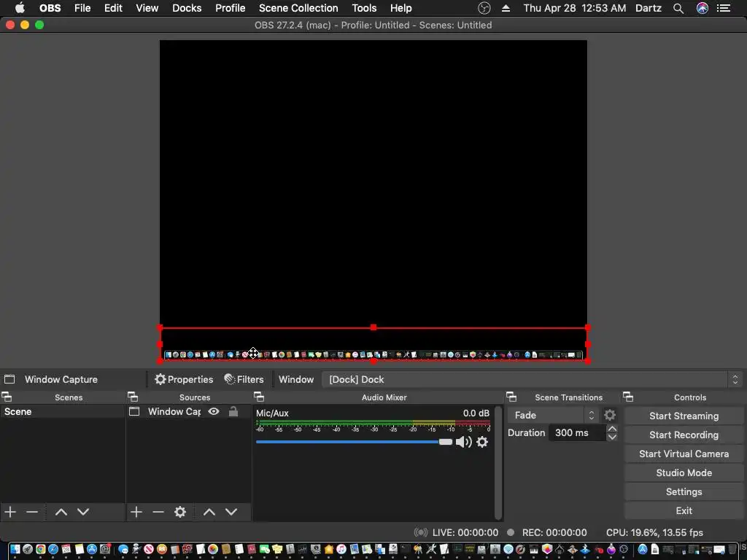Open OBS Settings from Controls
This screenshot has height=560, width=747.
coord(684,492)
